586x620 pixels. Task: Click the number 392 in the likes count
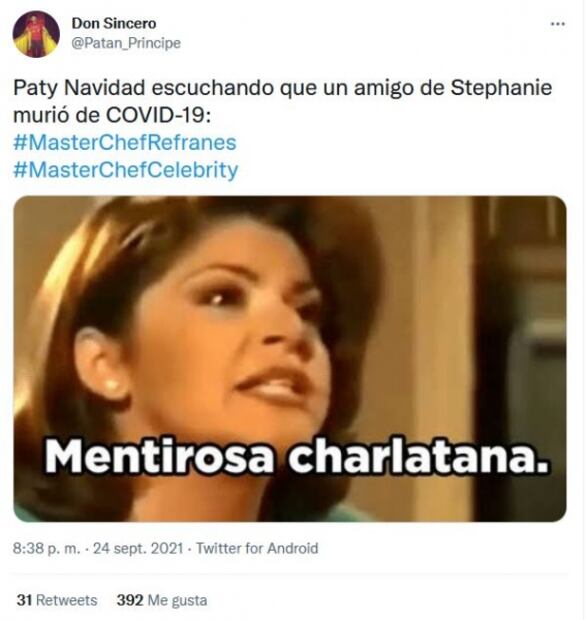coord(130,600)
